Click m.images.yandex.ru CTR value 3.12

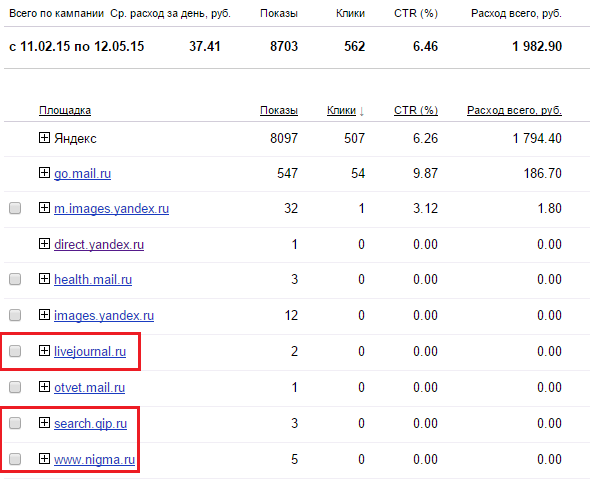[x=426, y=208]
